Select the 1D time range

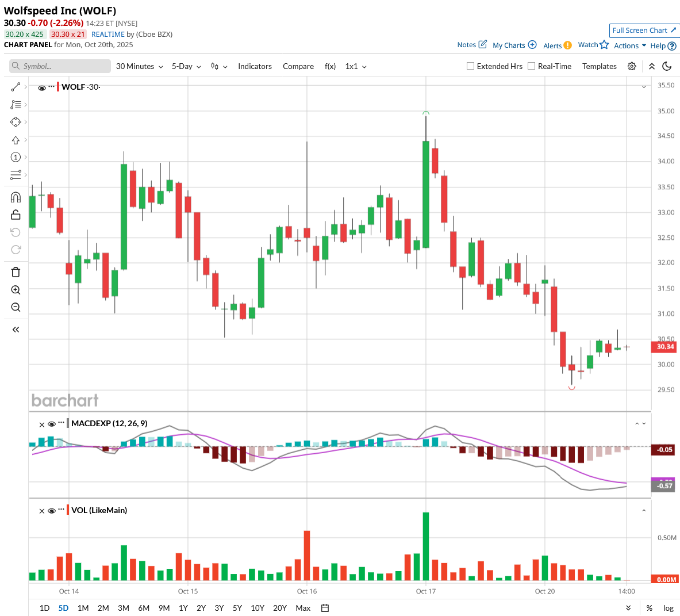44,608
